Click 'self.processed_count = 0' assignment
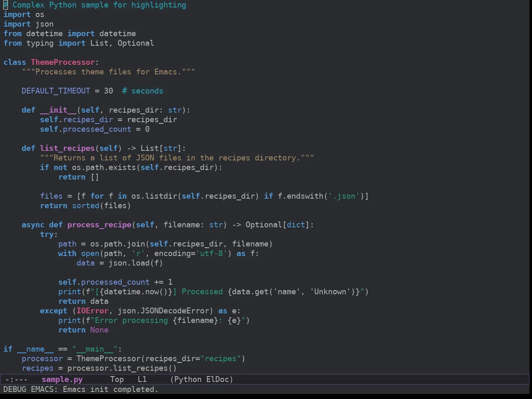Image resolution: width=532 pixels, height=399 pixels. click(95, 129)
